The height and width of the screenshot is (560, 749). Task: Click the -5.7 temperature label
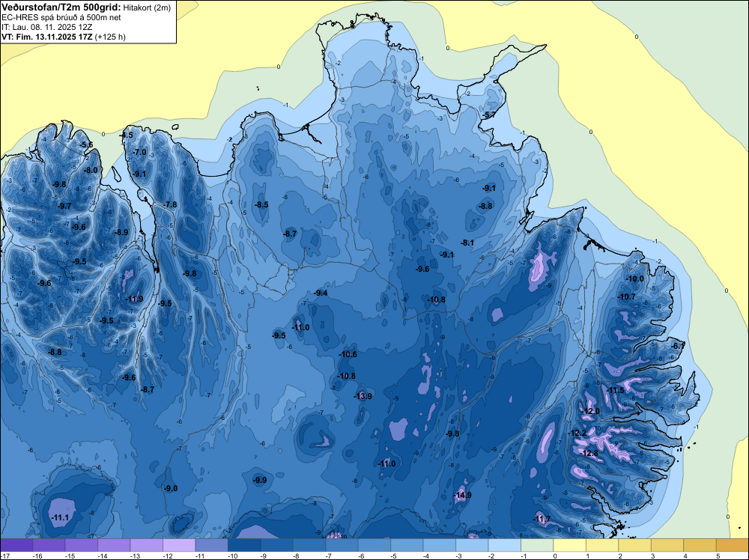(x=488, y=115)
